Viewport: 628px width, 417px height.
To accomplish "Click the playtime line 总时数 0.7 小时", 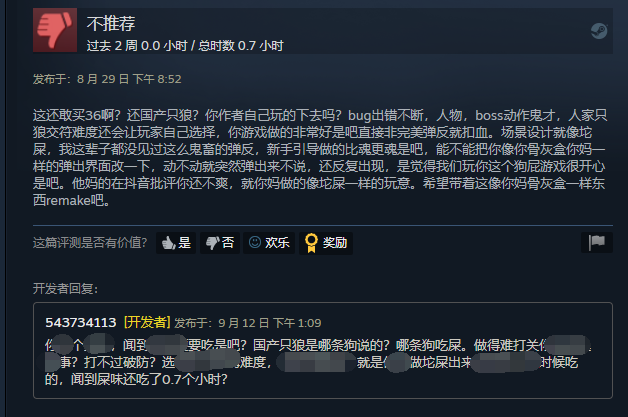I will point(241,46).
